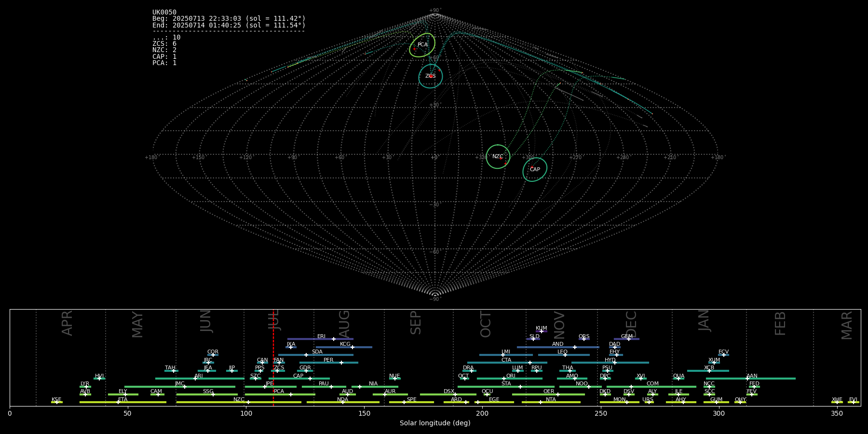This screenshot has width=868, height=434.
Task: Click the AND shower bar in the timeline
Action: 558,347
